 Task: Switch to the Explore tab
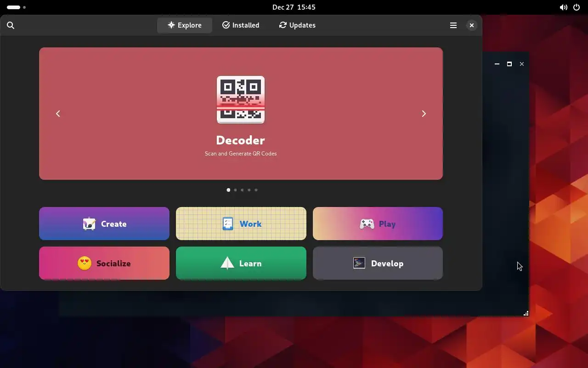[x=185, y=25]
